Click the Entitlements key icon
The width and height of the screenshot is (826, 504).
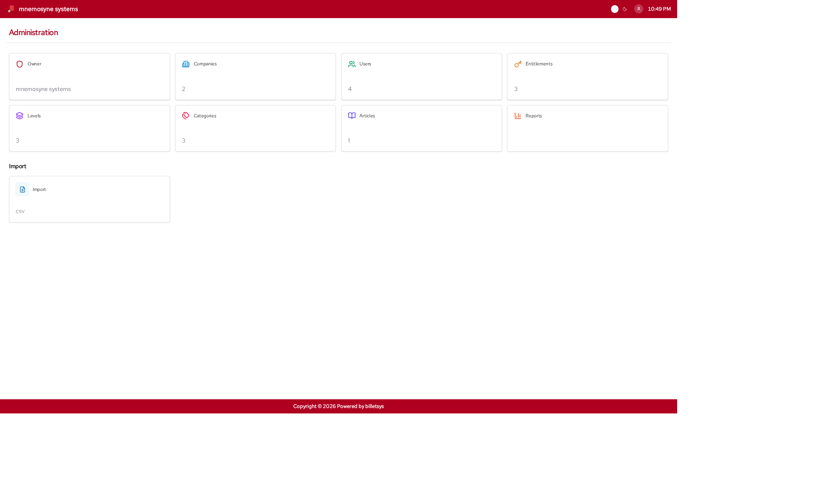[518, 64]
